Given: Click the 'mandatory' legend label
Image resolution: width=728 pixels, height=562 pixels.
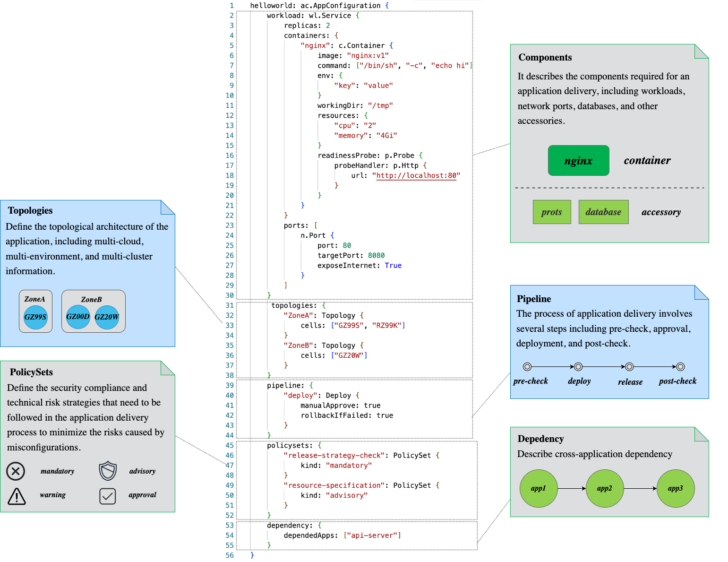Looking at the screenshot, I should coord(57,471).
